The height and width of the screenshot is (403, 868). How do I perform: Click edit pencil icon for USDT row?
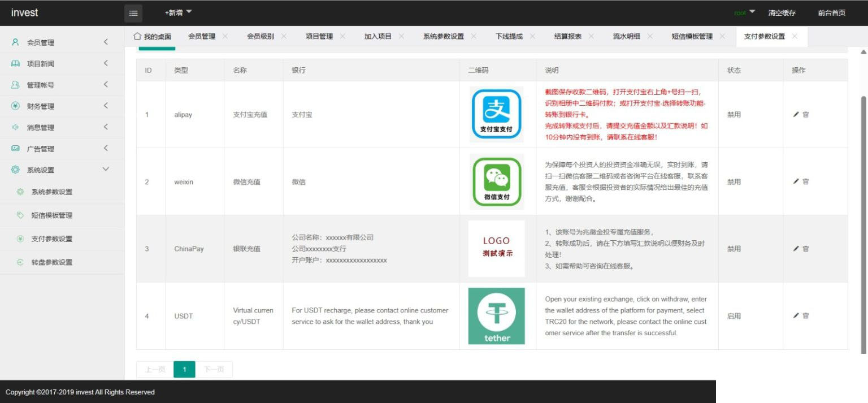click(796, 315)
